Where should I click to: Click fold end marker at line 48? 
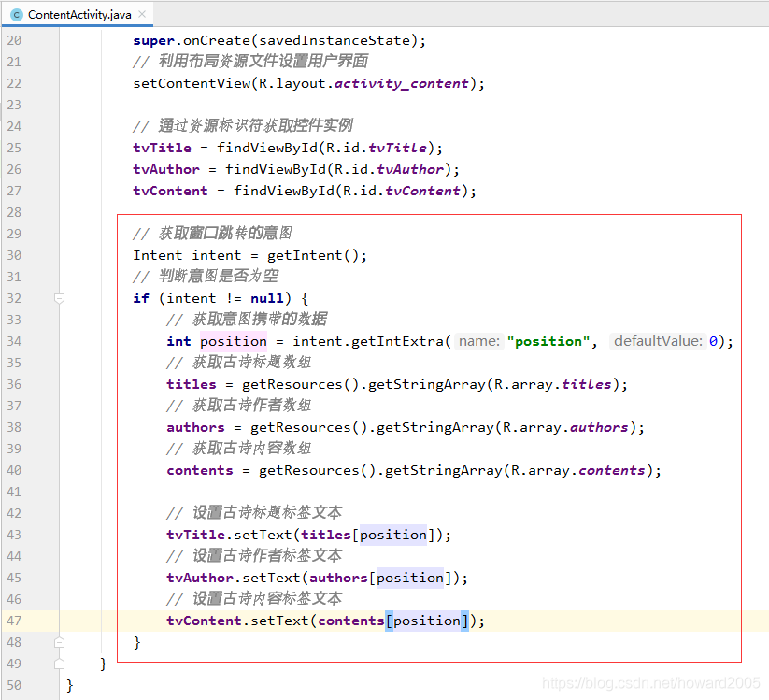(x=60, y=642)
